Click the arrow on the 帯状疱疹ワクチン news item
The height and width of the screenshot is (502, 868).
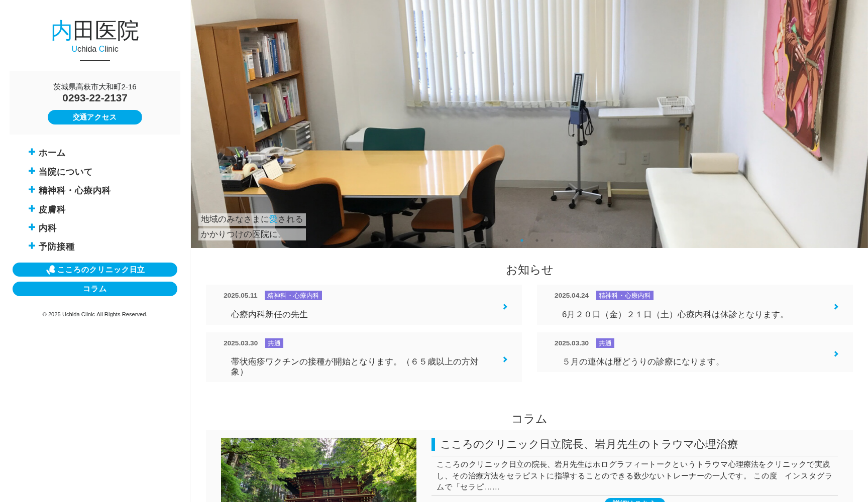[505, 359]
